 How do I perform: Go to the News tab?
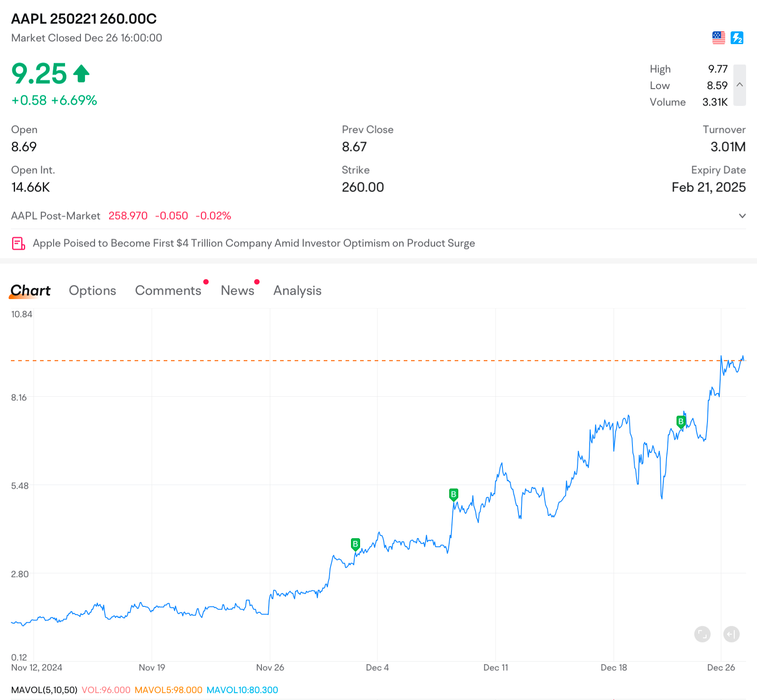coord(237,290)
